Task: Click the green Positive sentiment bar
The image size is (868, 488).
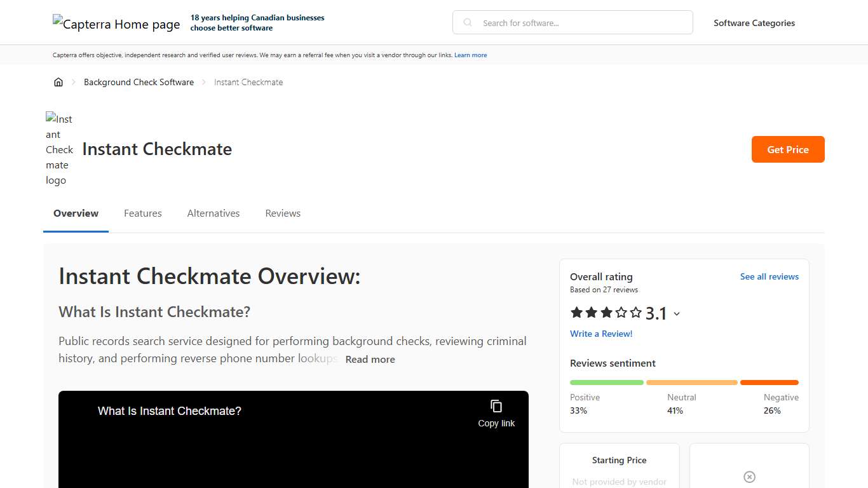Action: pyautogui.click(x=606, y=383)
